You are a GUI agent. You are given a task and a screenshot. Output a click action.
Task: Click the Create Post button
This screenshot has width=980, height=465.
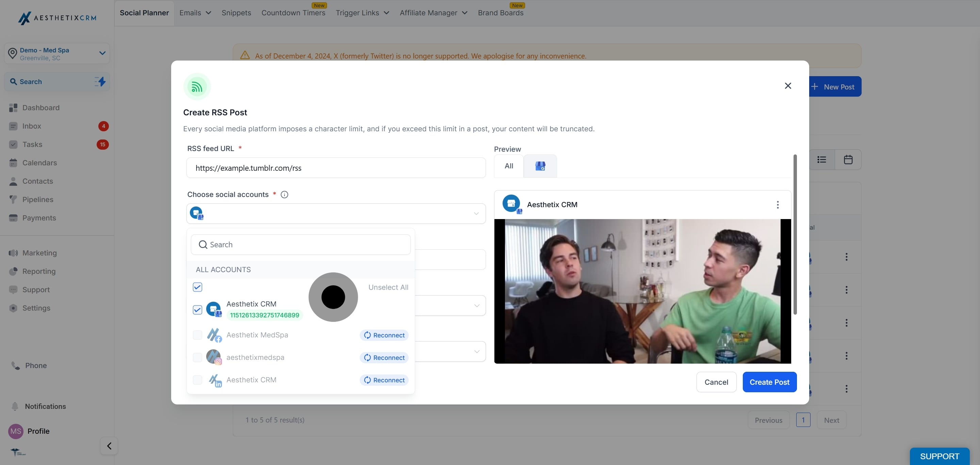pyautogui.click(x=770, y=382)
